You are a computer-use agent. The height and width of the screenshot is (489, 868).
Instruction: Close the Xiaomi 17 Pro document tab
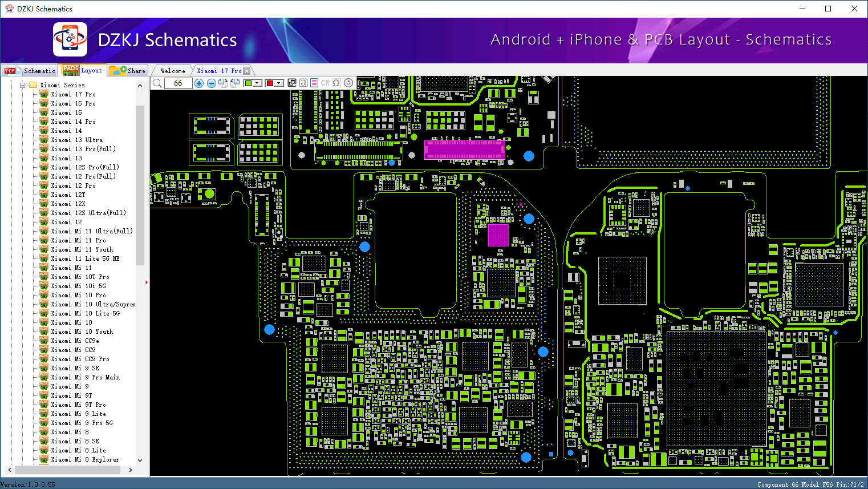pyautogui.click(x=246, y=71)
